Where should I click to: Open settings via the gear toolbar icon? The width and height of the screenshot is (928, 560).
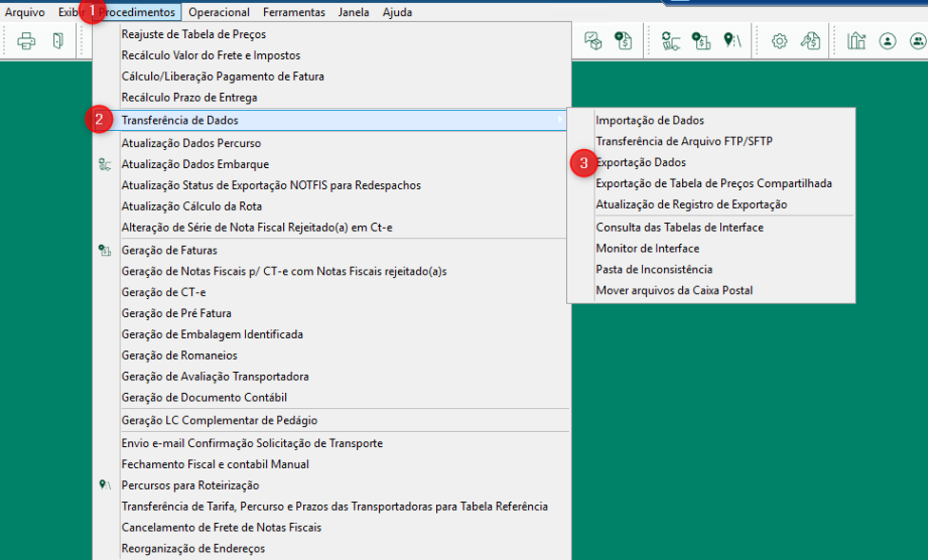click(780, 41)
